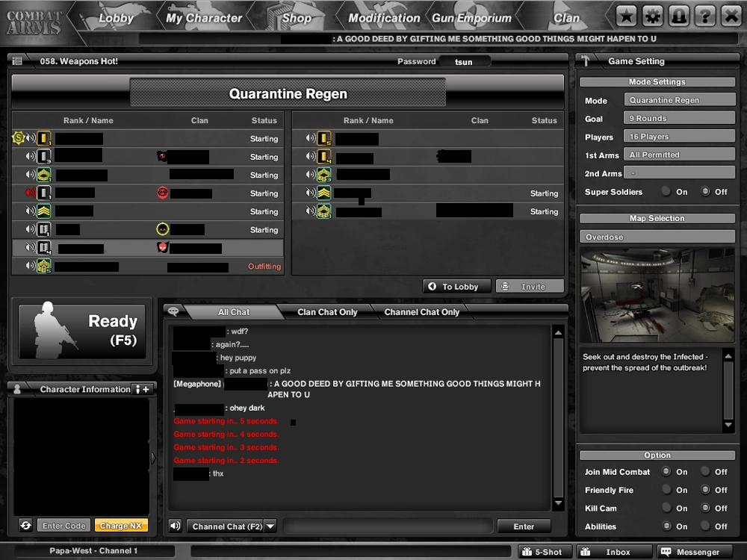747x560 pixels.
Task: Click the Enter button to send chat
Action: pos(524,526)
